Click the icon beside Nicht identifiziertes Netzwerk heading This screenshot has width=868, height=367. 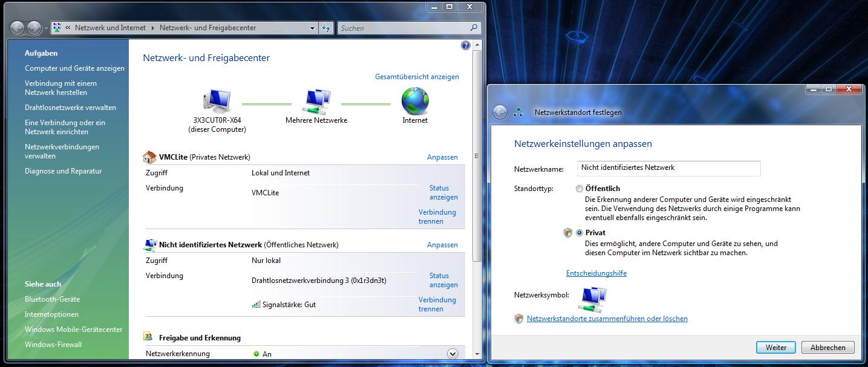coord(149,245)
